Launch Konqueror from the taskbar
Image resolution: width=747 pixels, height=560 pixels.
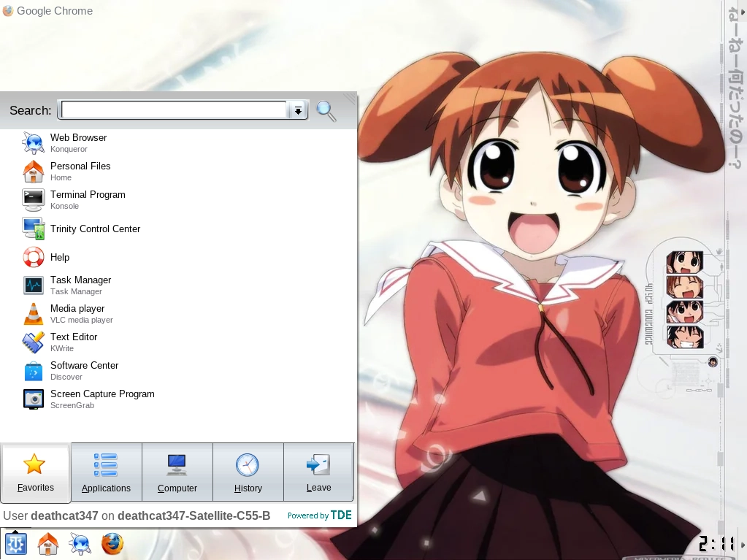(80, 544)
